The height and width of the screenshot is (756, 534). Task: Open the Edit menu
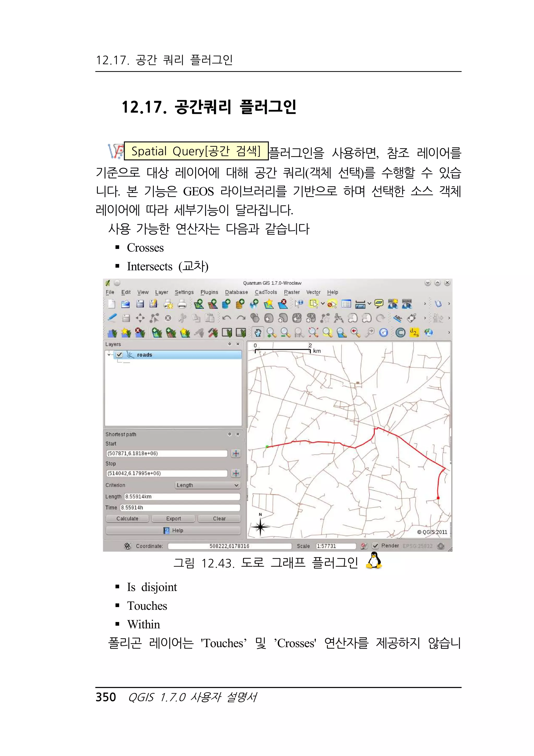click(x=126, y=292)
